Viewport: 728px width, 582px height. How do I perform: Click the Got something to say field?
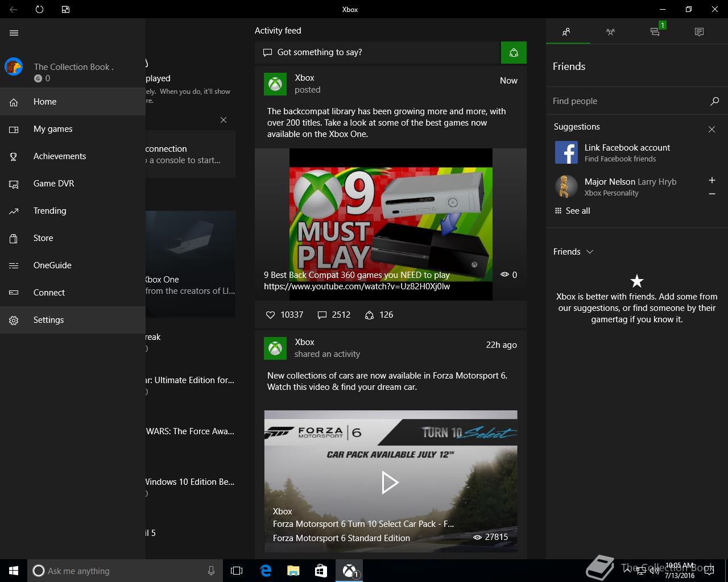tap(377, 52)
